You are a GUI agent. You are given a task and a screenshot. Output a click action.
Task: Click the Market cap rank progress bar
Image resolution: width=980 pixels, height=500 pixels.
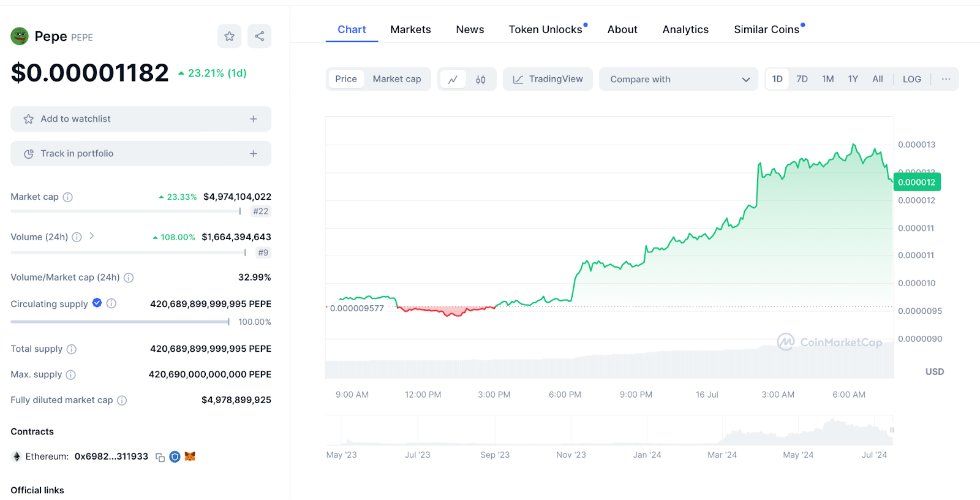pos(126,211)
